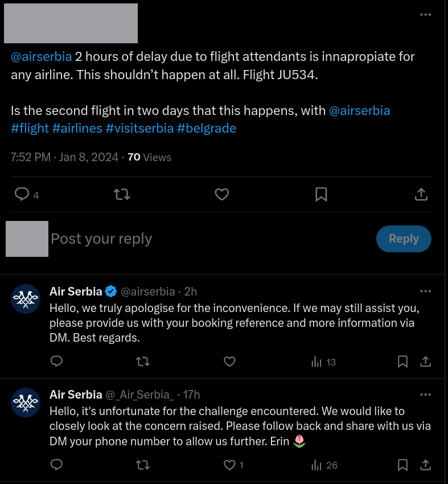Share the main tweet
This screenshot has width=448, height=484.
point(421,195)
